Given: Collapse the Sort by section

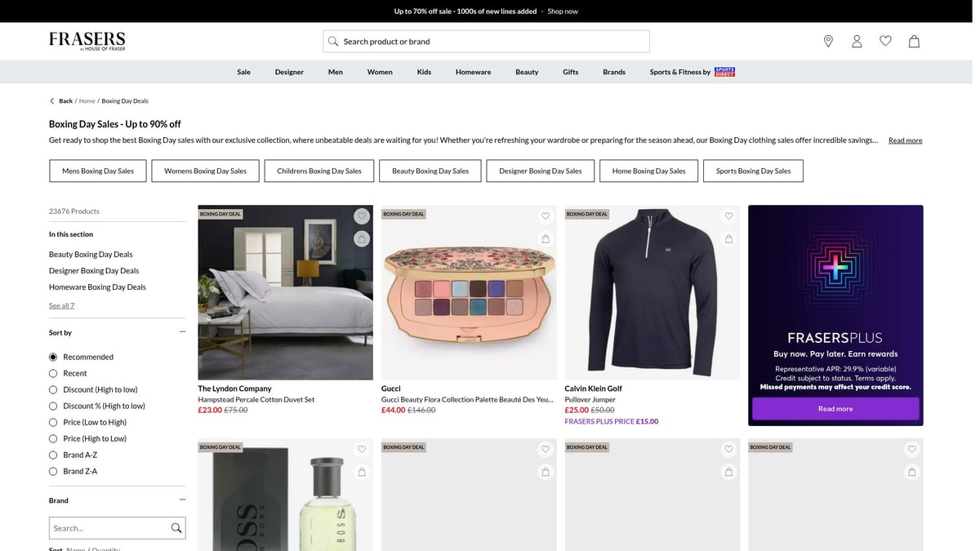Looking at the screenshot, I should (181, 331).
